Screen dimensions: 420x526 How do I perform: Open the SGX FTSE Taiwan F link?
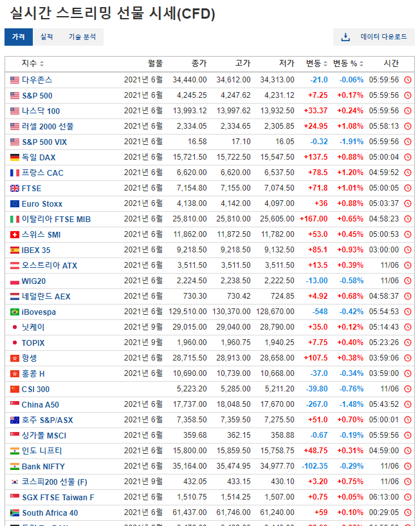pos(58,497)
